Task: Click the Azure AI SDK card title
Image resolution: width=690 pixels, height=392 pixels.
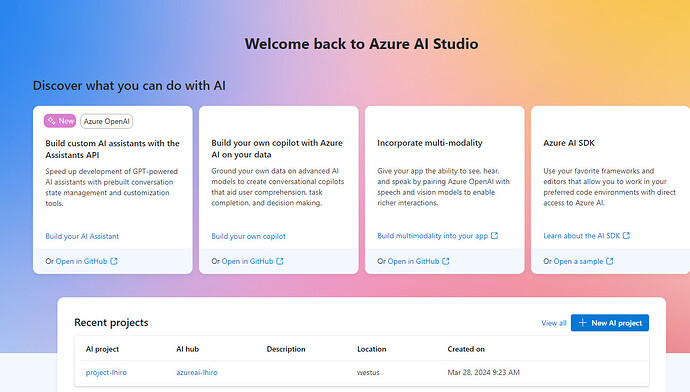Action: (569, 143)
